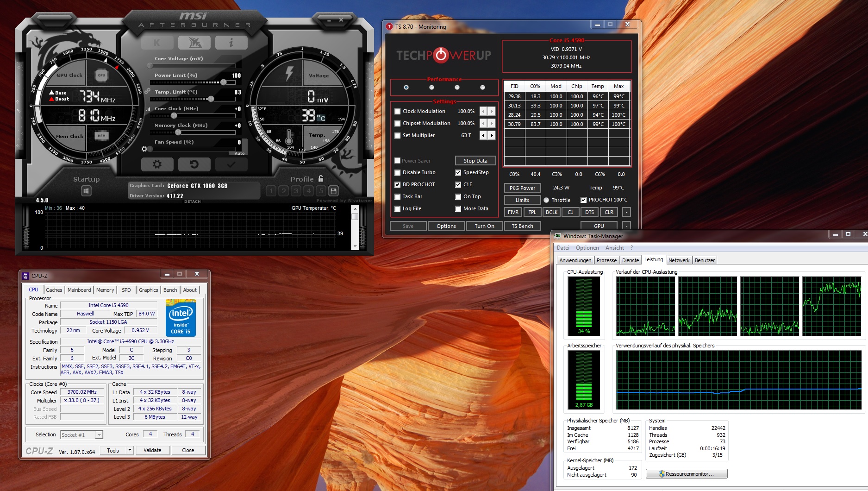Open the Memory tab in CPU-Z
Screen dimensions: 868x491
105,290
